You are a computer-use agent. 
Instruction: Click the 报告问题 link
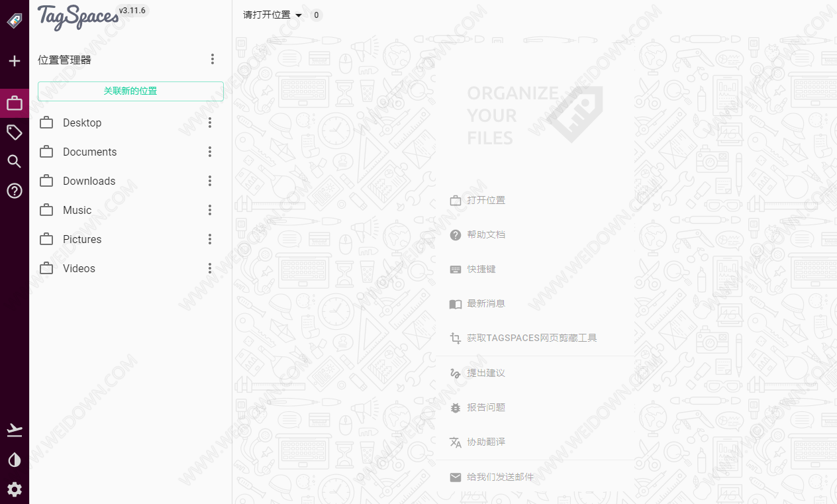[486, 407]
